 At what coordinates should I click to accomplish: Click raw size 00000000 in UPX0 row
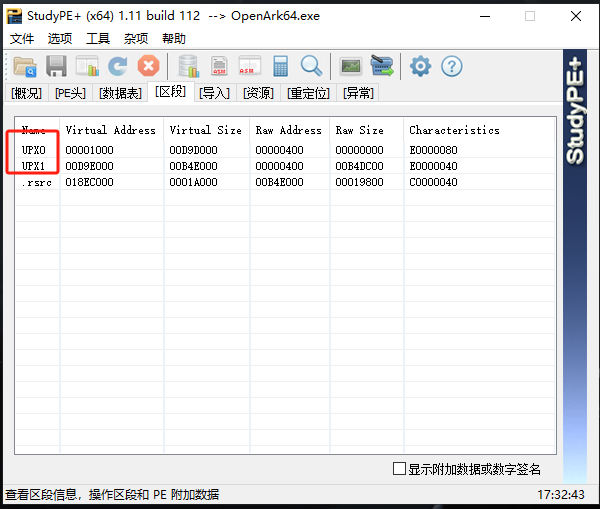(360, 150)
